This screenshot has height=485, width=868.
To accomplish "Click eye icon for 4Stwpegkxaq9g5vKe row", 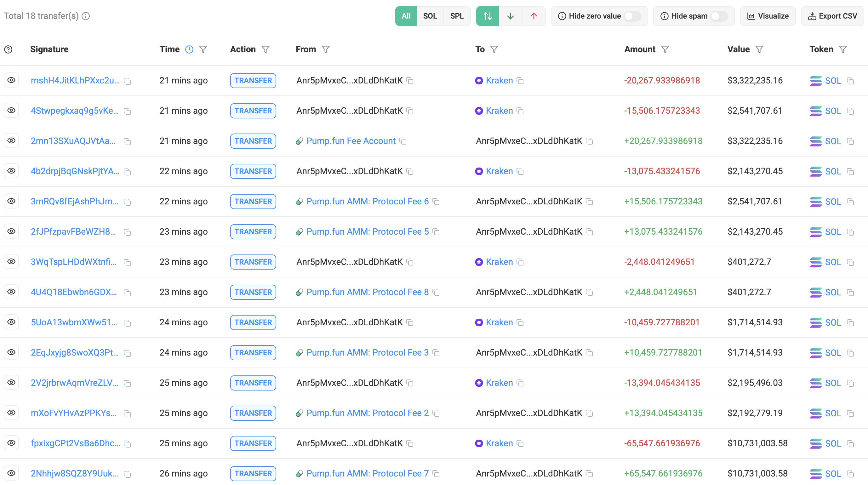I will pyautogui.click(x=11, y=111).
